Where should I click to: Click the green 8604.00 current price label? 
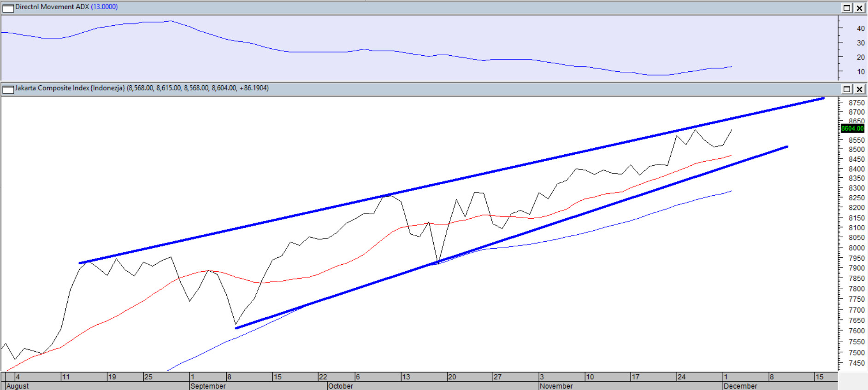852,128
